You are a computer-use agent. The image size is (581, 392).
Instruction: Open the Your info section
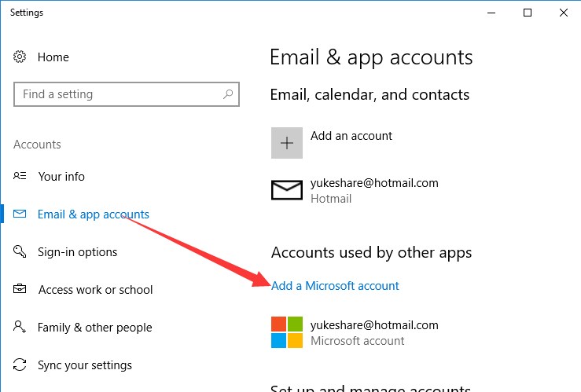click(61, 177)
